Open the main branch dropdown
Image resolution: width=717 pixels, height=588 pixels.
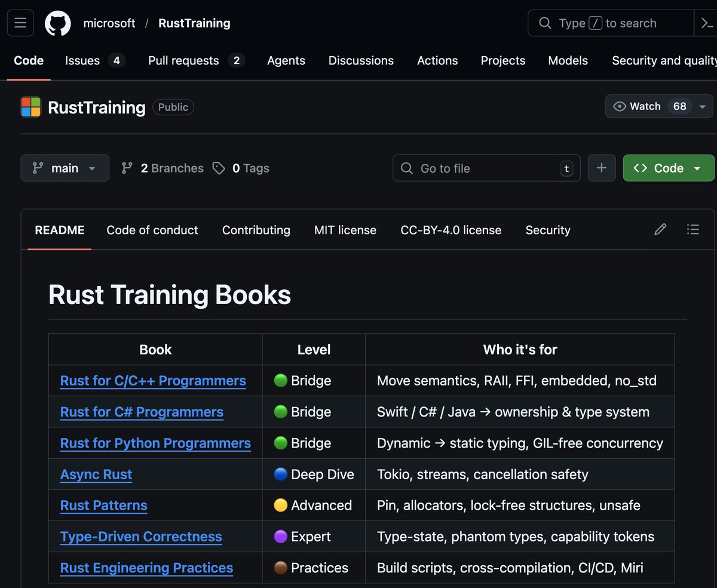pos(65,168)
